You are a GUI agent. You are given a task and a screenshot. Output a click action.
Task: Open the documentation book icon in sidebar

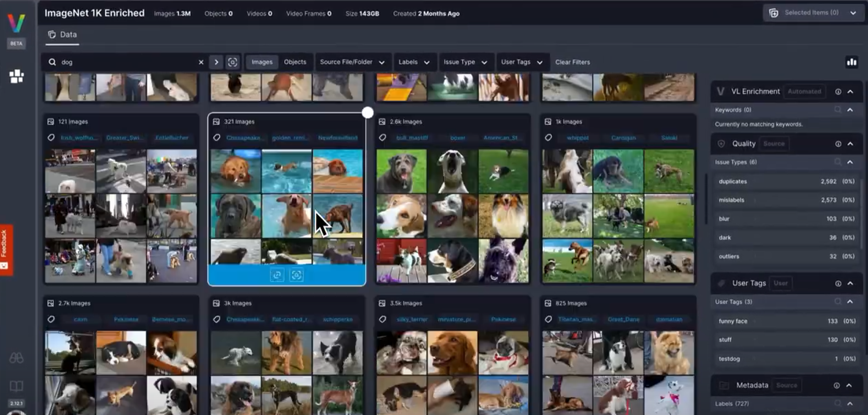pos(16,386)
